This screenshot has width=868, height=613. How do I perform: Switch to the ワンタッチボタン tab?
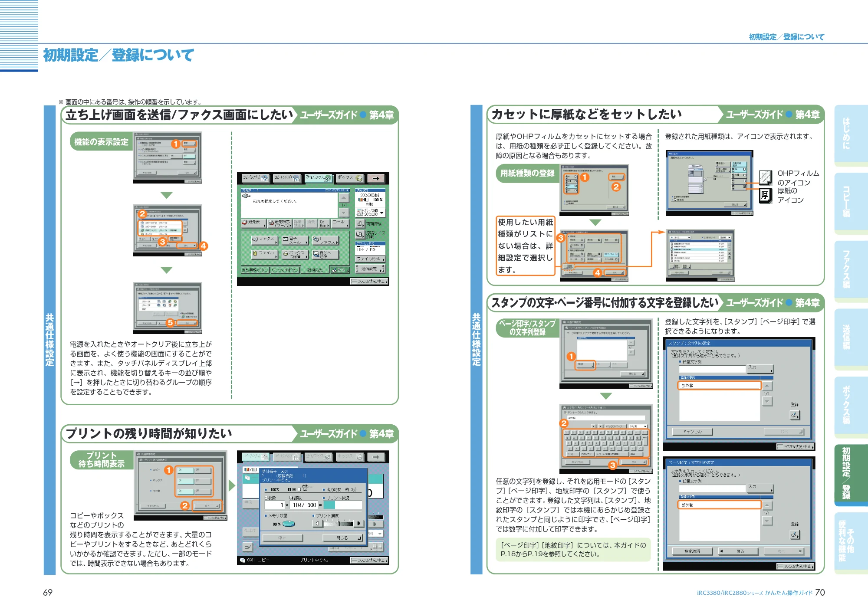click(x=285, y=270)
